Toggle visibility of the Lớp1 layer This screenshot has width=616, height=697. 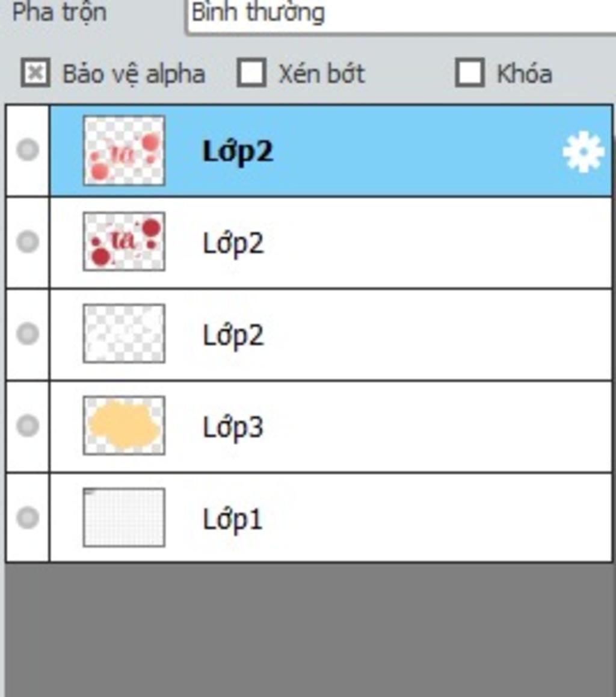click(28, 518)
